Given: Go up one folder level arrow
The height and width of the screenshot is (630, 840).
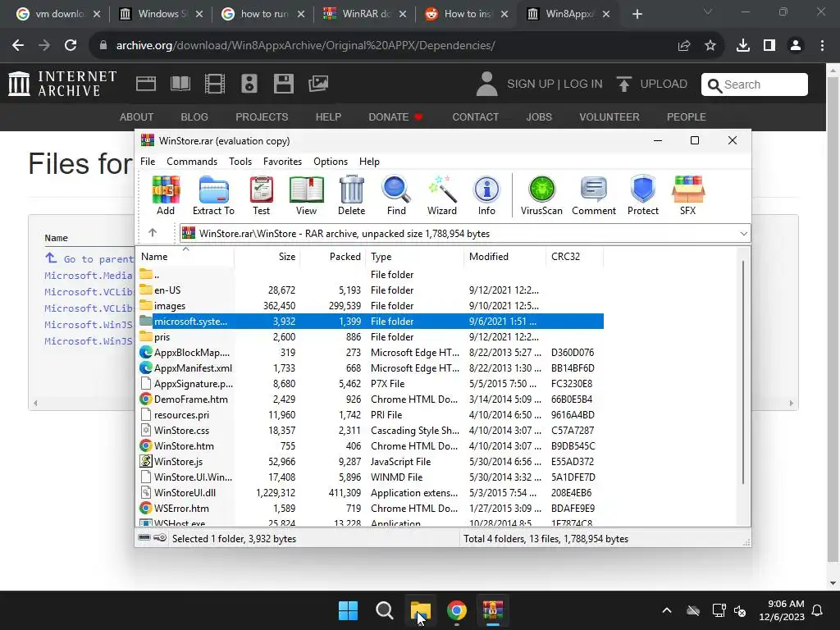Looking at the screenshot, I should (x=153, y=232).
